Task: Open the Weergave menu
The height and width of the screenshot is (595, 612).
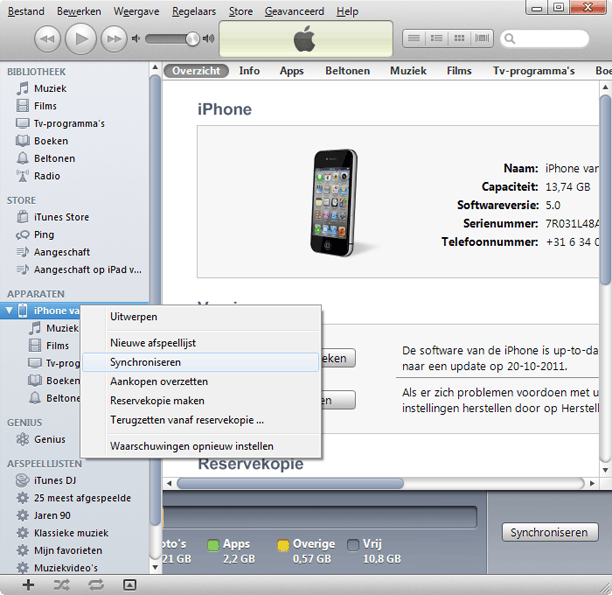Action: click(136, 11)
